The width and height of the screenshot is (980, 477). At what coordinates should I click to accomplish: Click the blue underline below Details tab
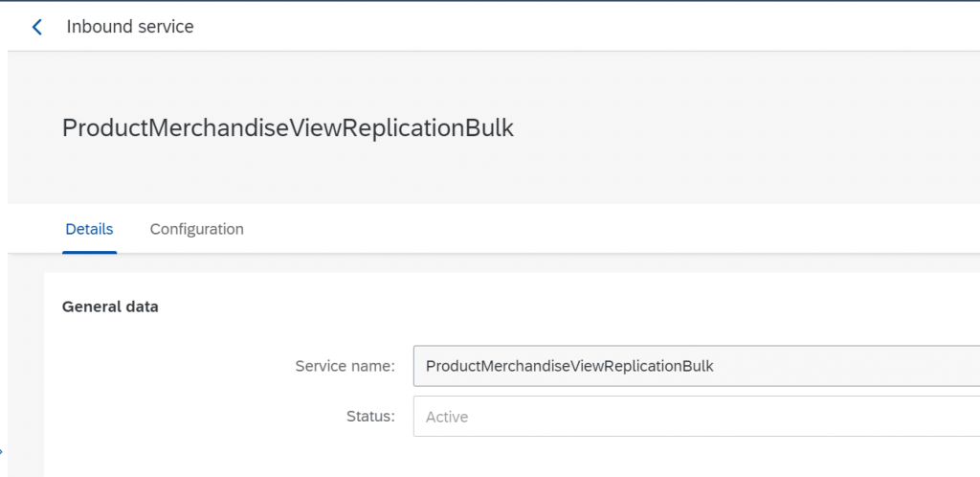coord(89,252)
